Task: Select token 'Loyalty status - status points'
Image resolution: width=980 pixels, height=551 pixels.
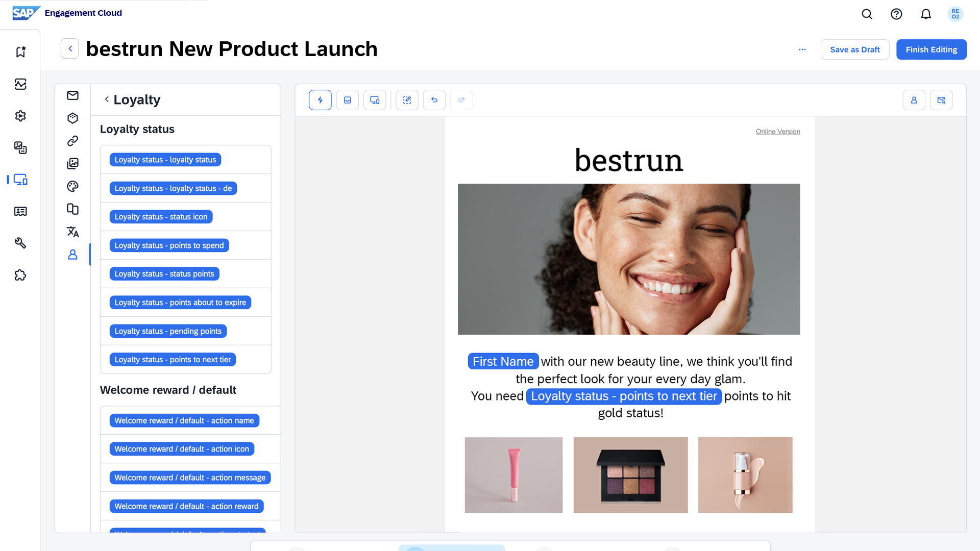Action: [164, 274]
